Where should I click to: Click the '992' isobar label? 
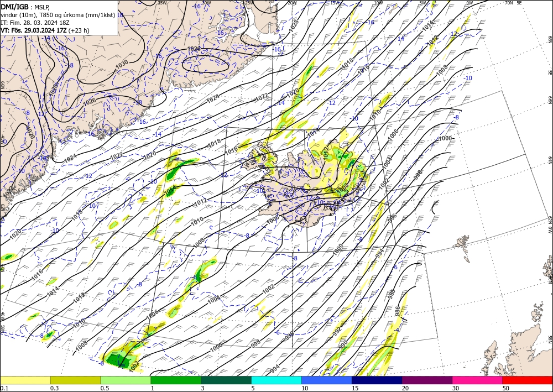[x=337, y=330]
